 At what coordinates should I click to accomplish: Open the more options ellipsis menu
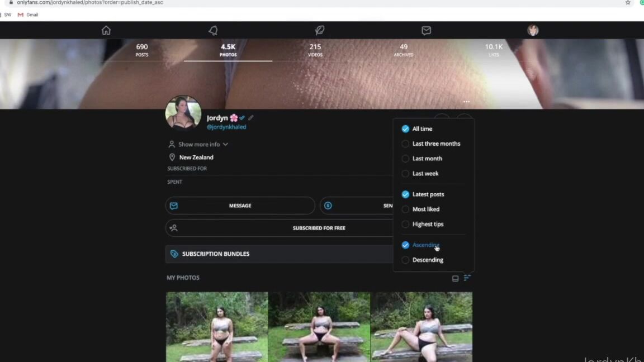click(x=466, y=102)
